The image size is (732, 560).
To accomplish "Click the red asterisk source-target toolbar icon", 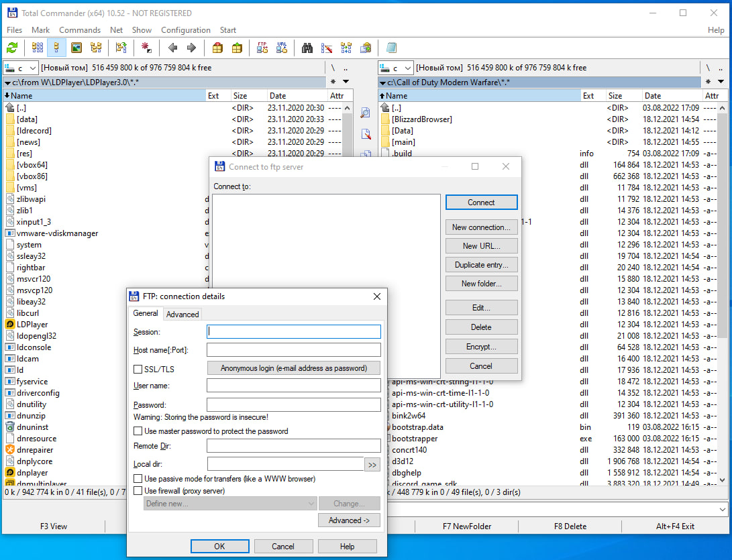I will coord(146,48).
